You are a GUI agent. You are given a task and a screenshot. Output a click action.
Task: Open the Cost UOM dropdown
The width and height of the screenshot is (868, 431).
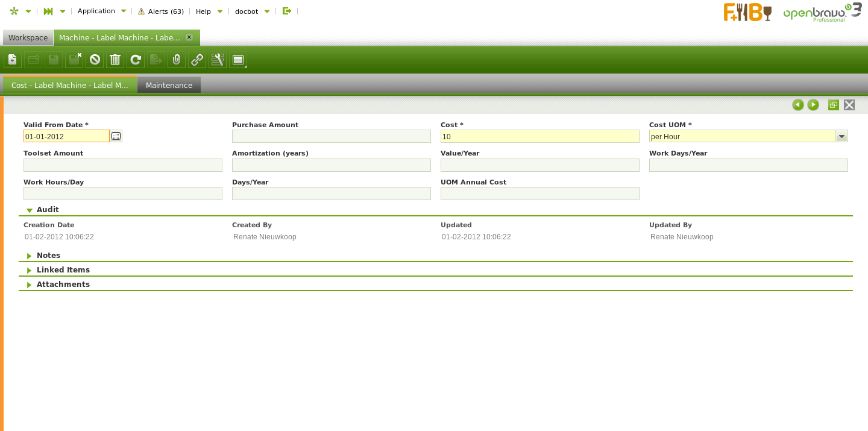(841, 136)
